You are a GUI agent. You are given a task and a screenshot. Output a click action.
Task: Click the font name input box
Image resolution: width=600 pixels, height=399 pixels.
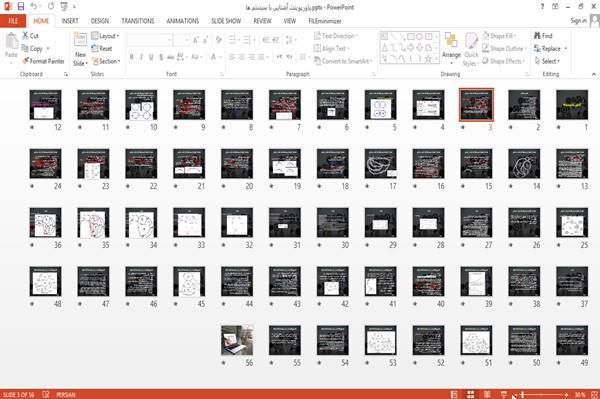[149, 40]
